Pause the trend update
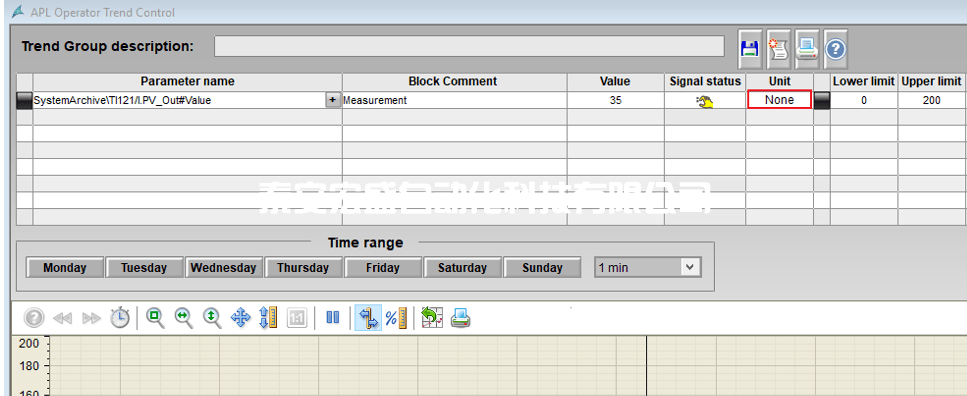The height and width of the screenshot is (396, 967). (x=332, y=318)
